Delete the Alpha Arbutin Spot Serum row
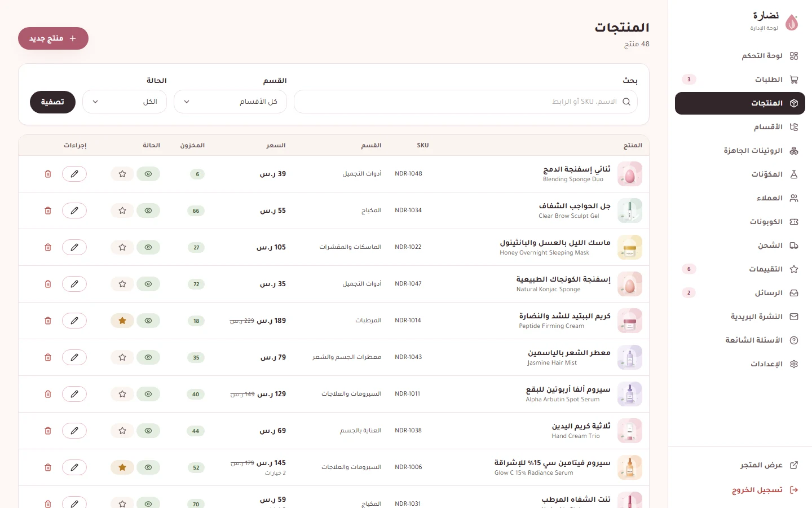Viewport: 812px width, 508px height. [48, 394]
